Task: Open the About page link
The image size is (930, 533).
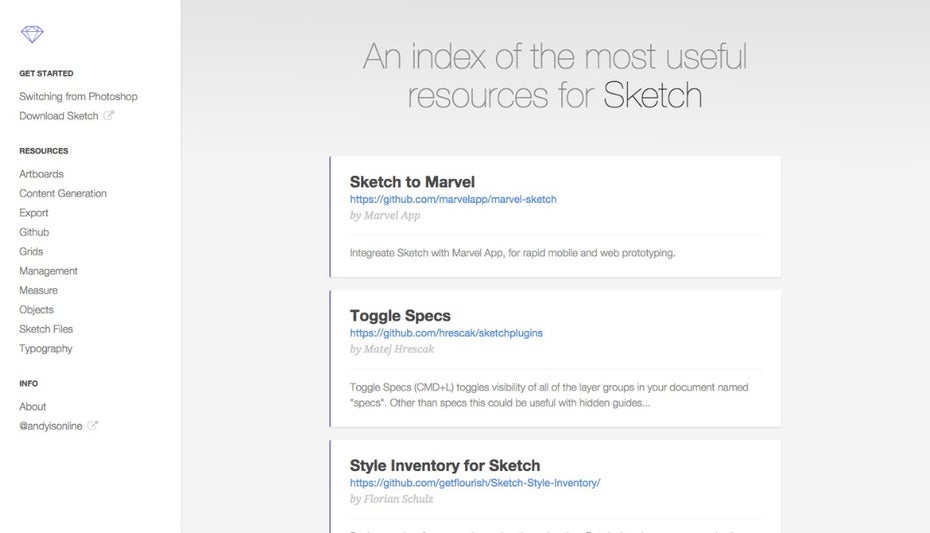Action: coord(33,407)
